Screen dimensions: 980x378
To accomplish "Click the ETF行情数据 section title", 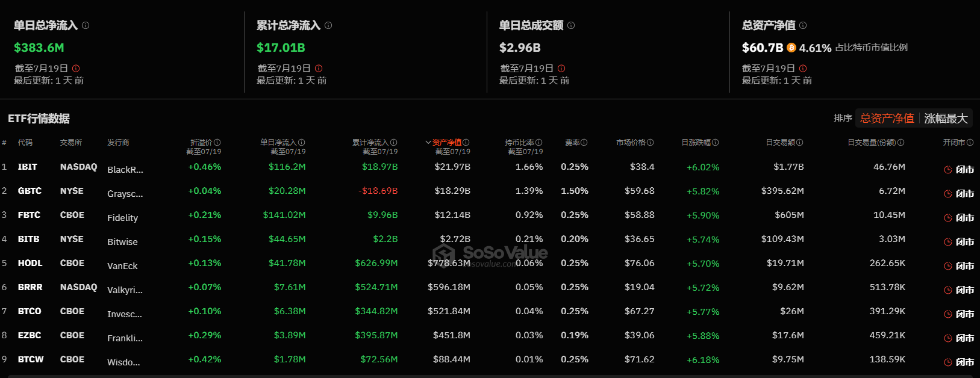I will (39, 119).
